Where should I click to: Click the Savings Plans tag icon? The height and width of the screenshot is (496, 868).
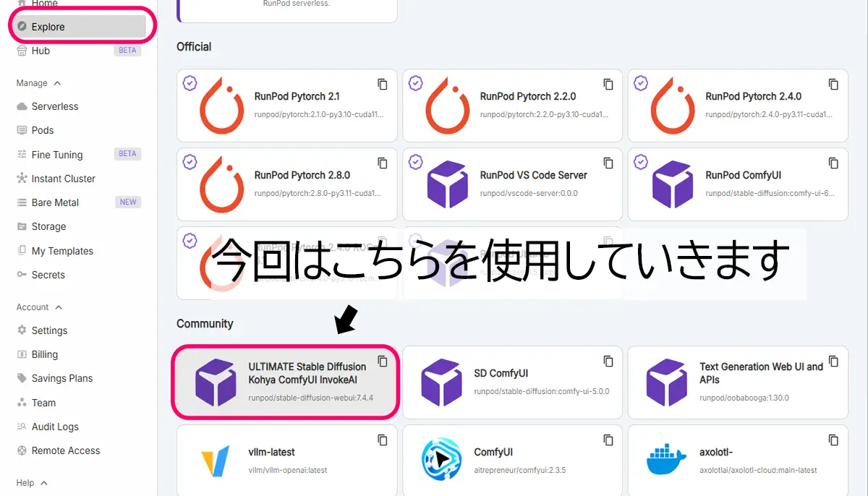click(x=22, y=378)
